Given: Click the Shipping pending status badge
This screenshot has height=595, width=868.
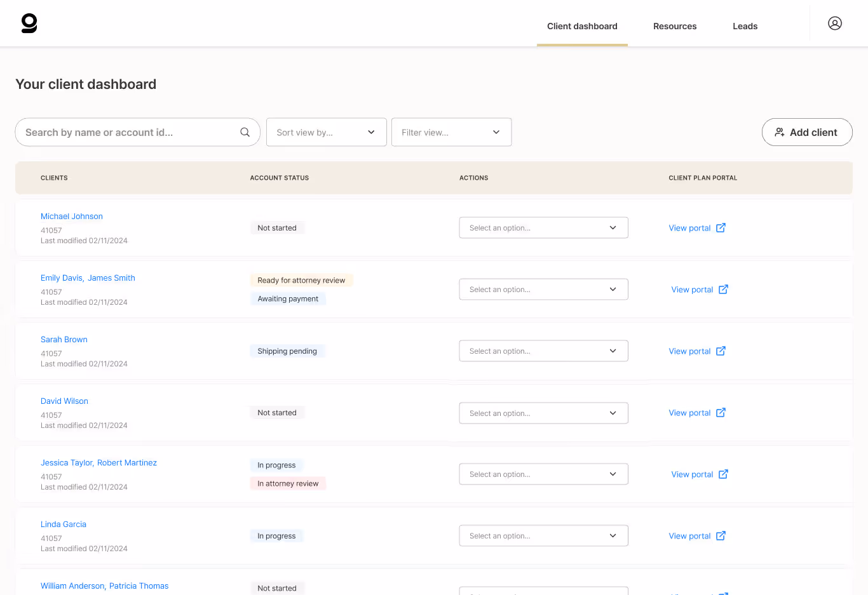Looking at the screenshot, I should (287, 351).
